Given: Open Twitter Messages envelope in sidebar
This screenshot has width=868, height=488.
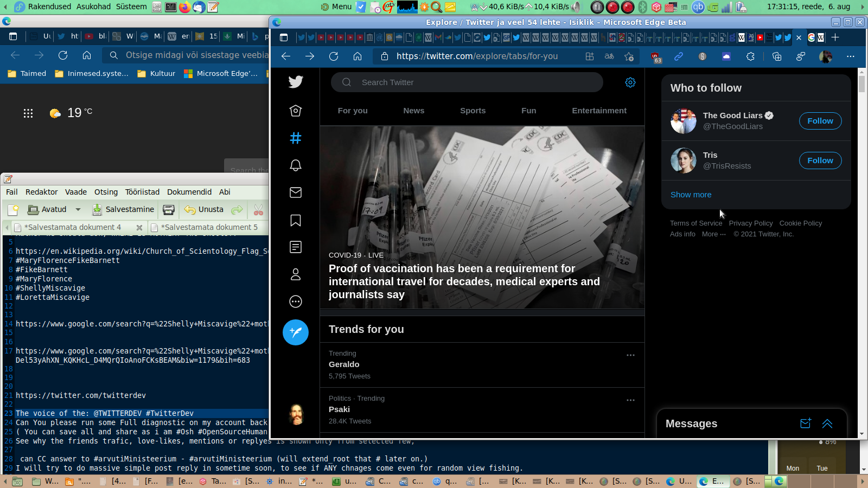Looking at the screenshot, I should [x=296, y=192].
